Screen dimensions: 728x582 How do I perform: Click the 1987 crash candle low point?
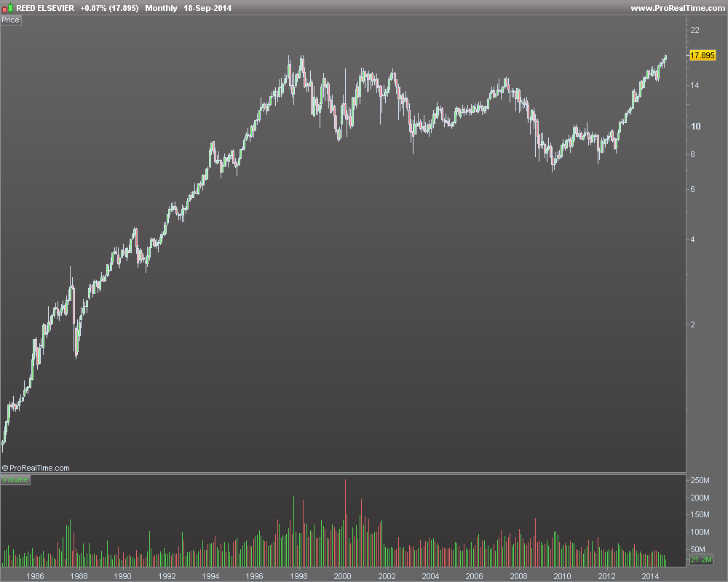coord(76,357)
